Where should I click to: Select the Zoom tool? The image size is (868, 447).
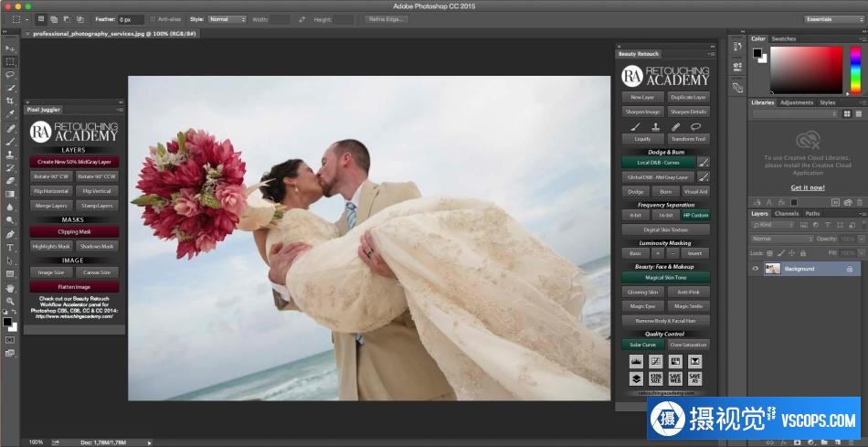(10, 302)
